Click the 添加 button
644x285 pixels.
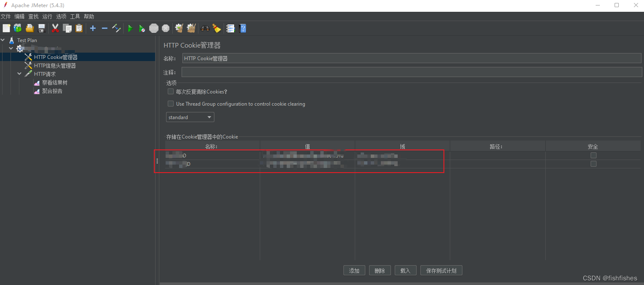click(354, 271)
